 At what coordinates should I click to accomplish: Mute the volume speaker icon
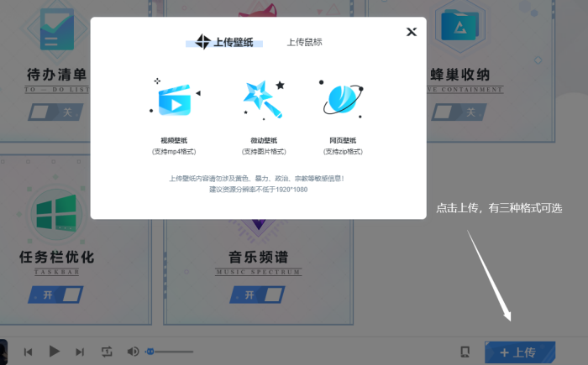pyautogui.click(x=133, y=352)
